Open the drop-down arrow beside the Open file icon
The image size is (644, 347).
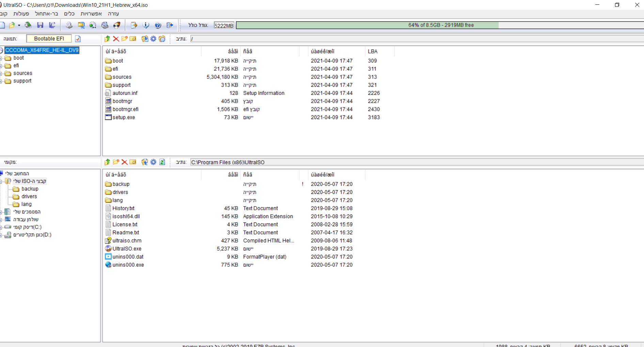[19, 25]
